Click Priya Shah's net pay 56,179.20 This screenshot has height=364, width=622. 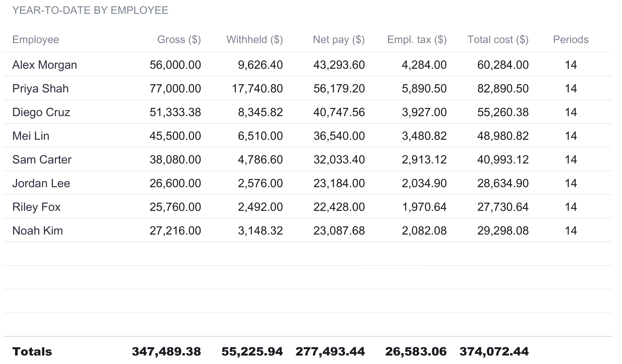pyautogui.click(x=339, y=89)
